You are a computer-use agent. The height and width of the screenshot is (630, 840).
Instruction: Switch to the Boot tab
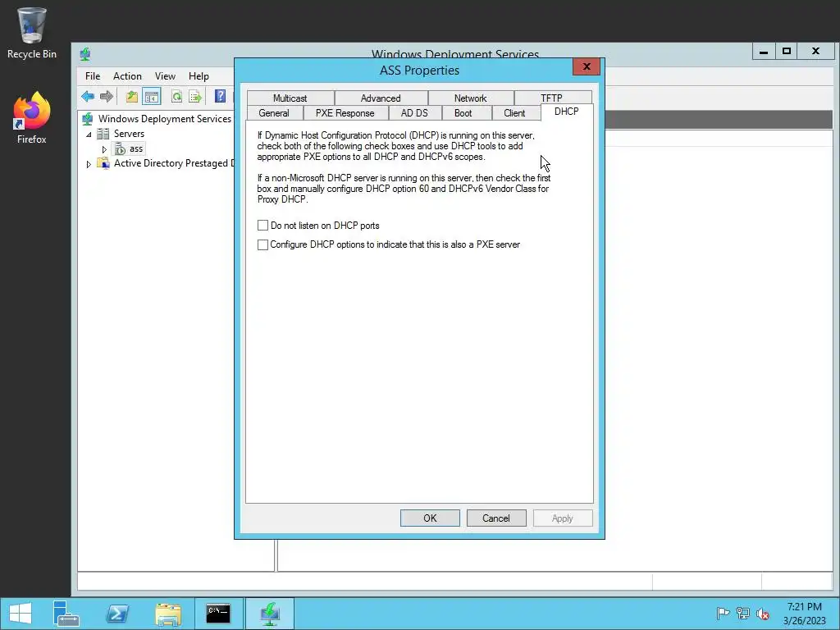point(463,113)
